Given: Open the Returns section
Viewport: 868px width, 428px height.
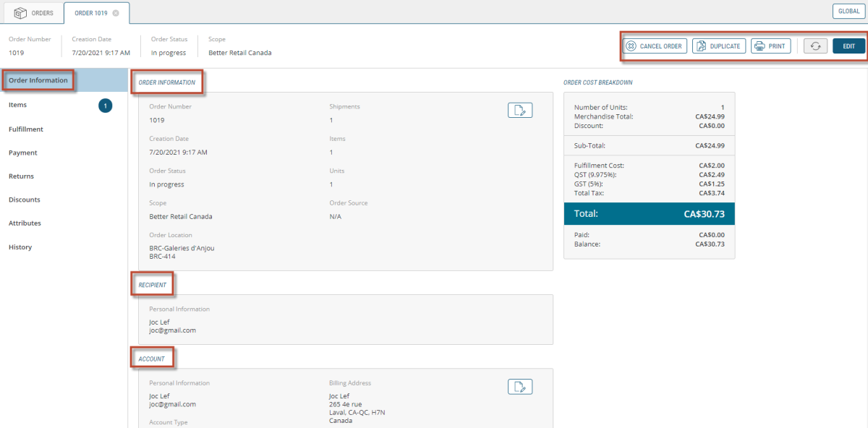Looking at the screenshot, I should click(21, 176).
